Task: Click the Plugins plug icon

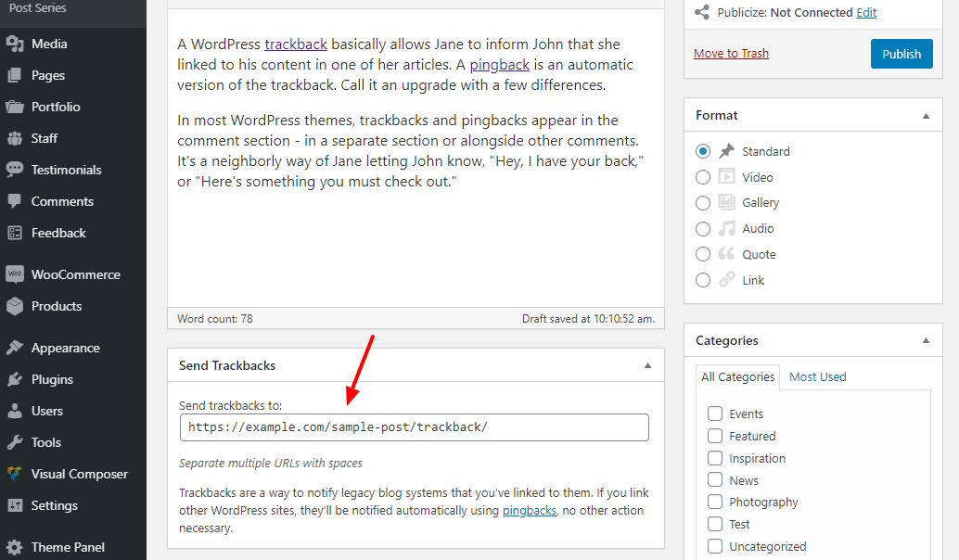Action: (15, 379)
